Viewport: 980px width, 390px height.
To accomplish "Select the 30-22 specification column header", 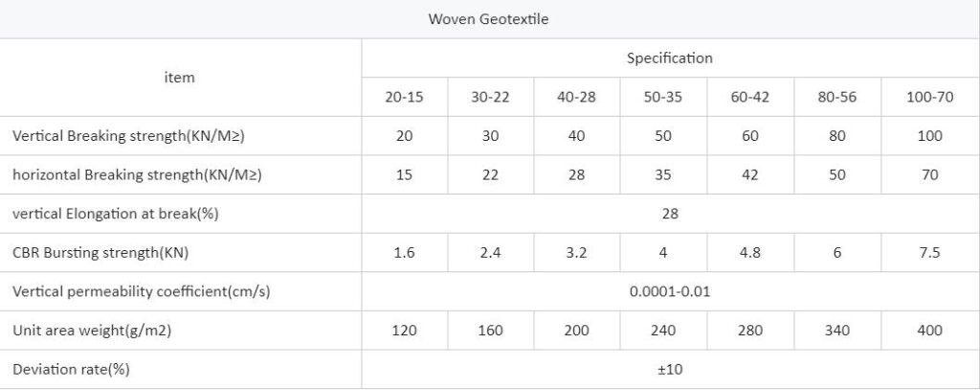I will pyautogui.click(x=490, y=97).
